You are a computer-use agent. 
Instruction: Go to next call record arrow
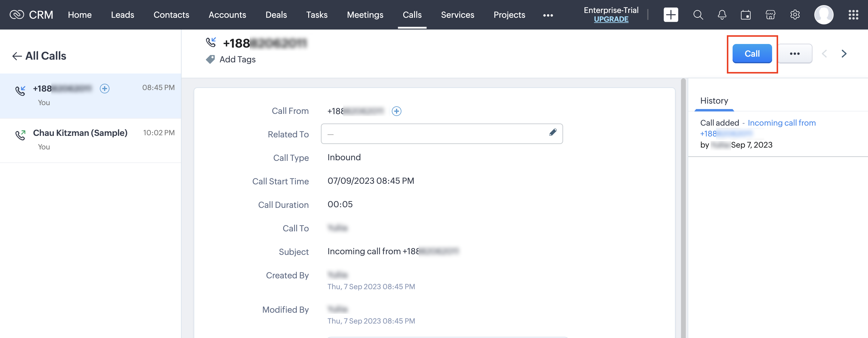tap(844, 54)
